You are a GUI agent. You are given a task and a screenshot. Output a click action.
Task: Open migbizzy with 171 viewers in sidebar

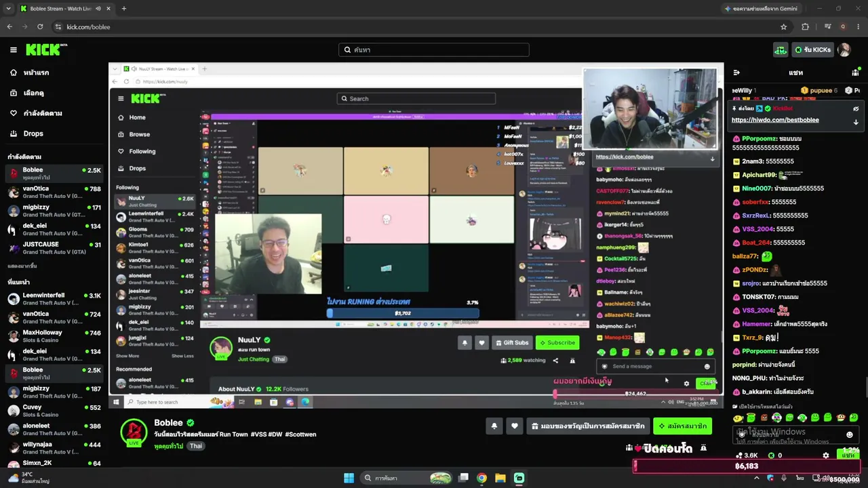click(x=54, y=211)
